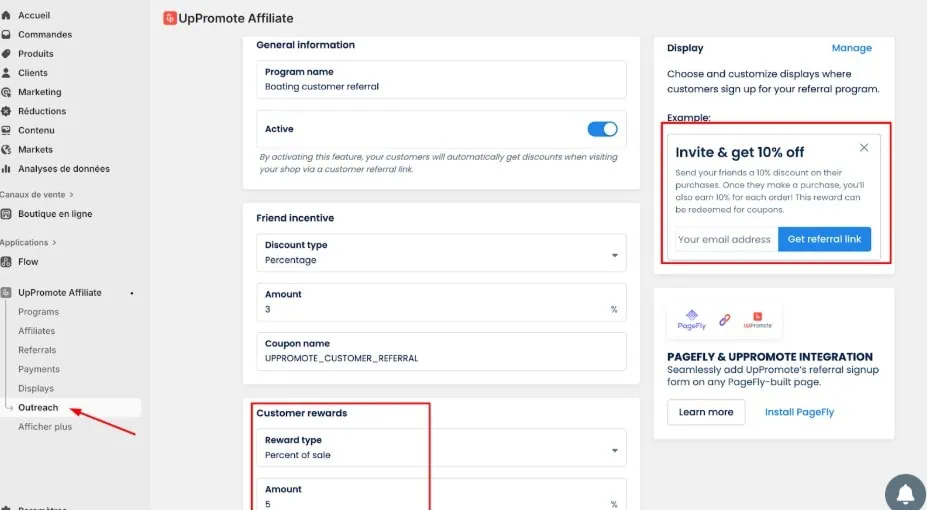This screenshot has height=510, width=927.
Task: Click the PAGEFLY & UPPROMOTE INTEGRATION heading
Action: pyautogui.click(x=770, y=357)
